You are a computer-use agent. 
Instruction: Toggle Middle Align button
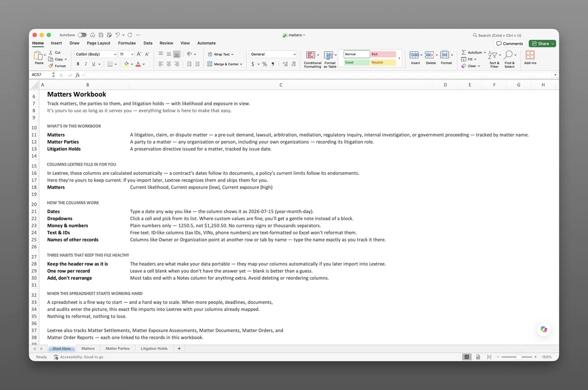pos(169,54)
